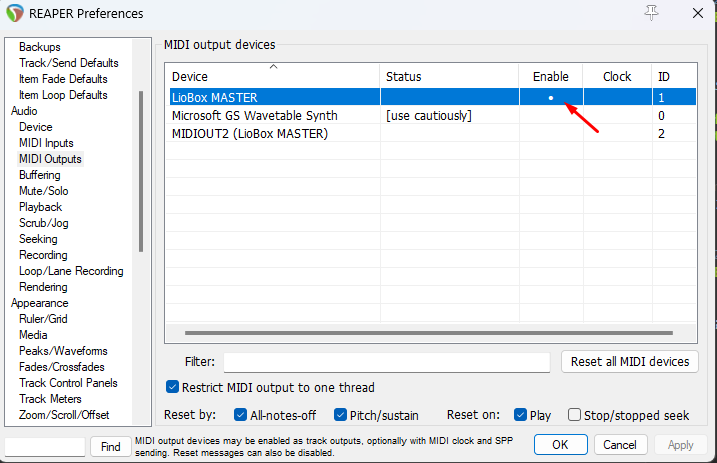This screenshot has width=717, height=463.
Task: Open the Scrub/Jog preferences page
Action: pos(43,223)
